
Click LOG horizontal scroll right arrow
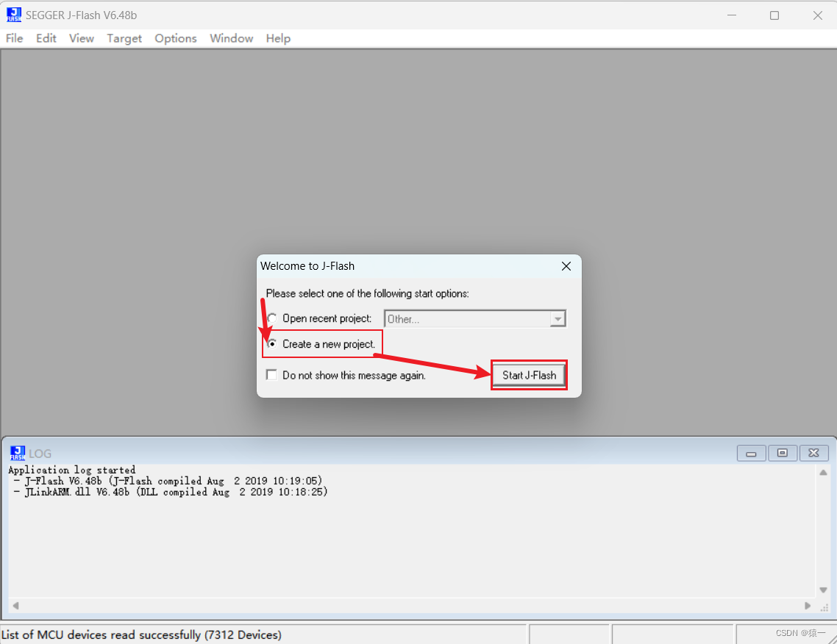click(x=808, y=606)
